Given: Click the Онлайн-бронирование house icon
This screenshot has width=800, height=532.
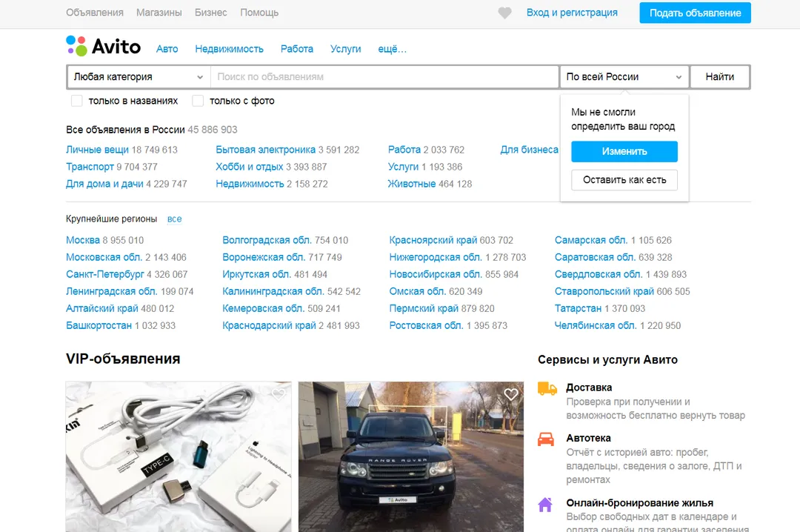Looking at the screenshot, I should coord(545,505).
